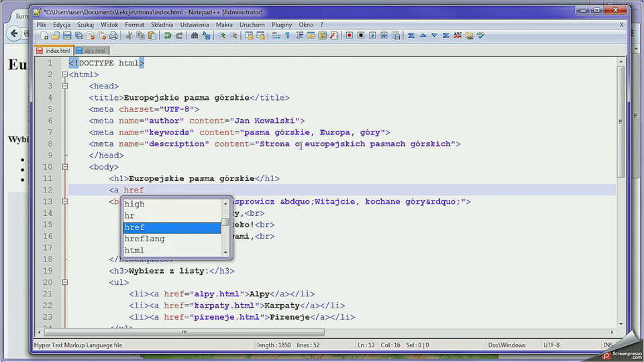
Task: Toggle the Indent guide toolbar icon
Action: (299, 36)
